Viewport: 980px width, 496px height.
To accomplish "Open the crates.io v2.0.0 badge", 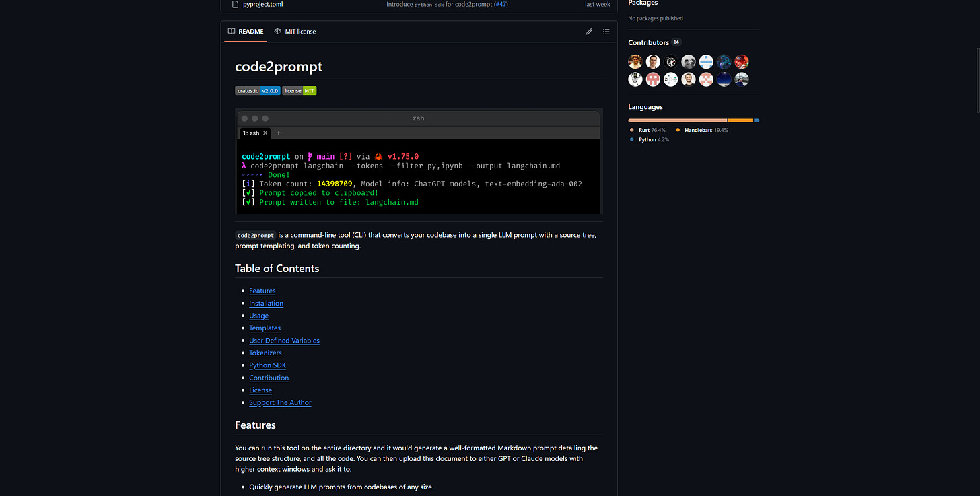I will [x=258, y=90].
